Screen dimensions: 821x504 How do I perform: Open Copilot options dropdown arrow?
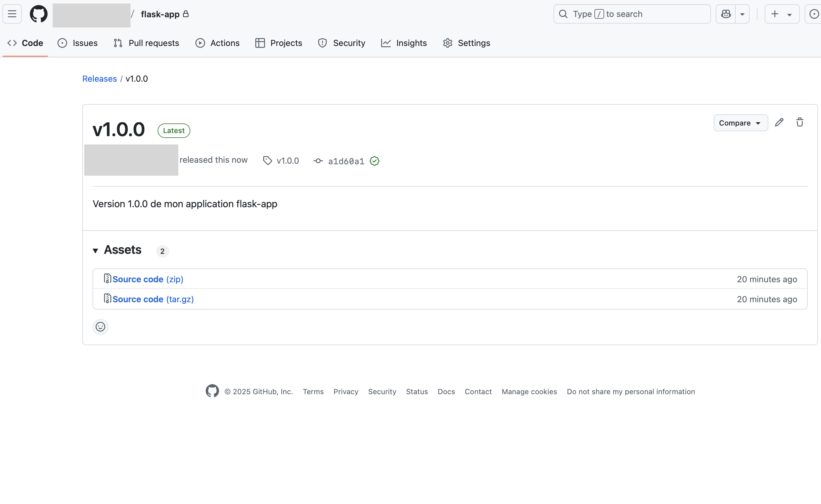(742, 14)
